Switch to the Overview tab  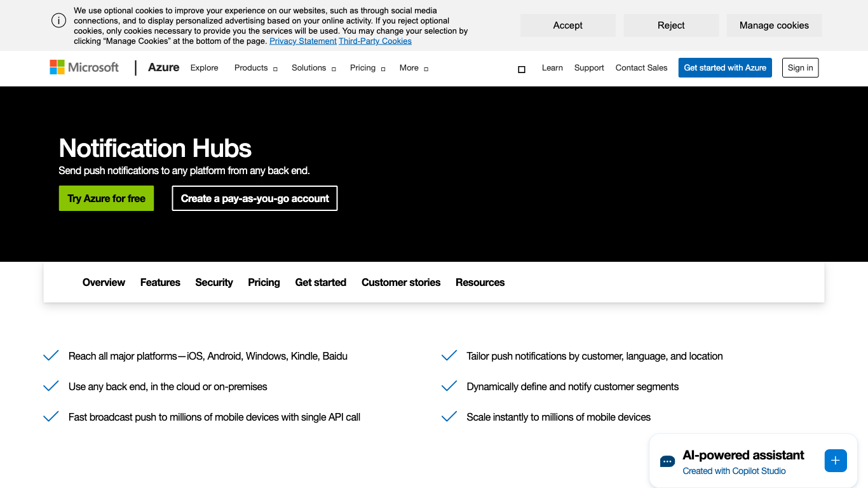coord(104,282)
